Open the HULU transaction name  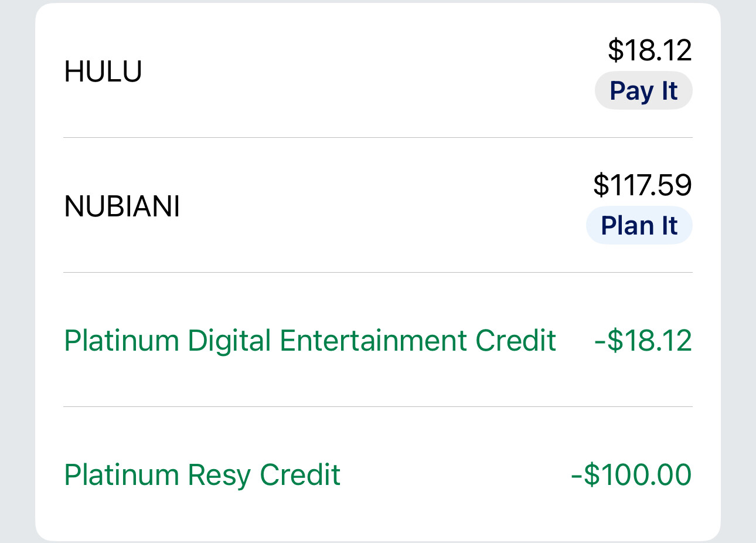(103, 72)
